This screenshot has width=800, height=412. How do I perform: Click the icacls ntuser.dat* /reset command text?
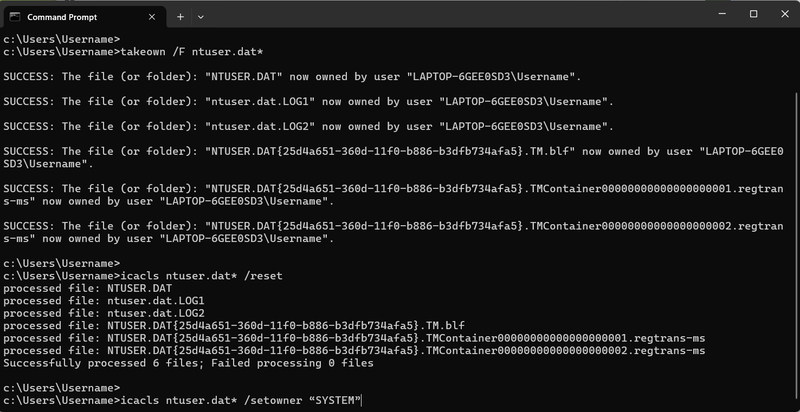click(201, 276)
